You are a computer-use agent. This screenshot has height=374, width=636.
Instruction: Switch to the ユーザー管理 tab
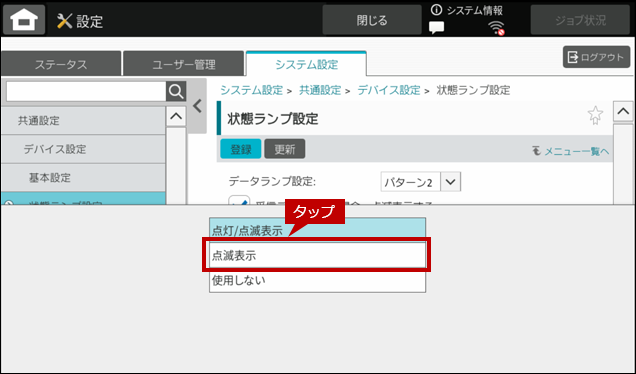click(x=183, y=64)
